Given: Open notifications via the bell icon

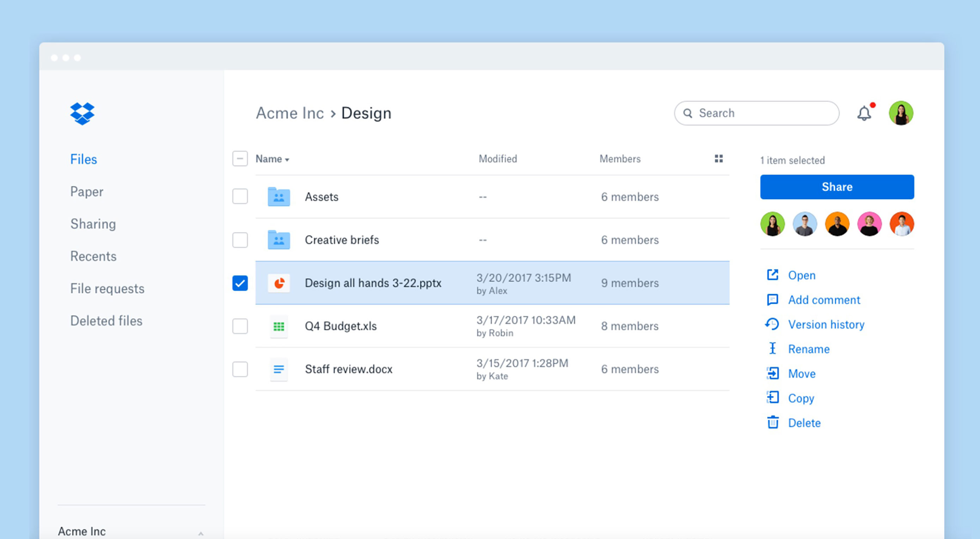Looking at the screenshot, I should coord(864,113).
